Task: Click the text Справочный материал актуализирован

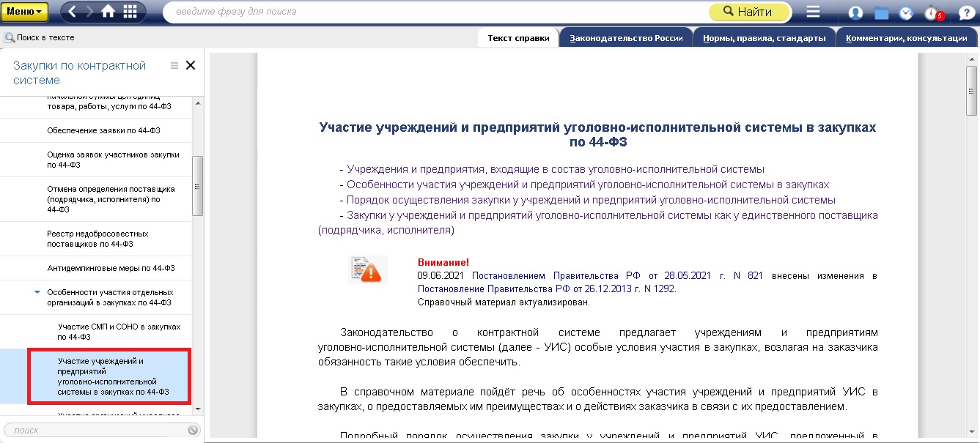Action: click(504, 302)
